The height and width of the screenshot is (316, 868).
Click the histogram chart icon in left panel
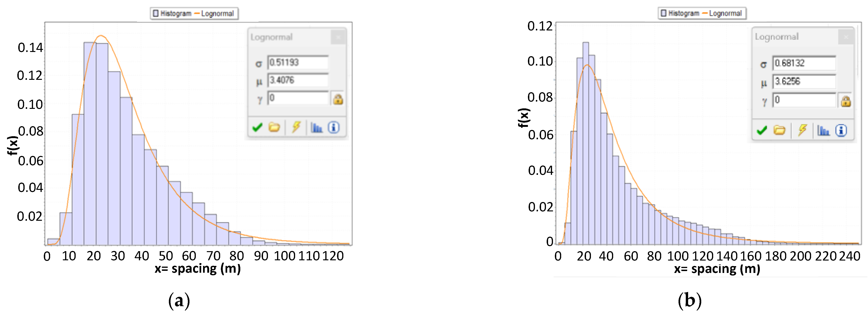pos(316,127)
